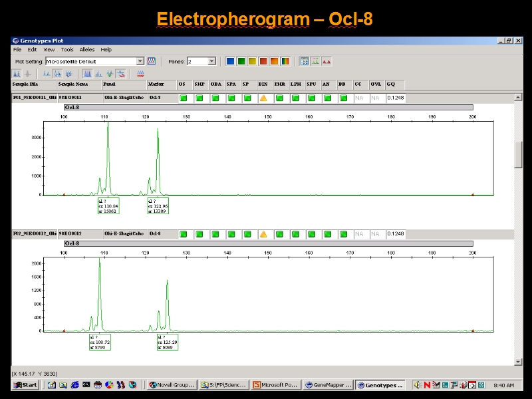Image resolution: width=532 pixels, height=399 pixels.
Task: Click the Marker column header
Action: point(162,84)
